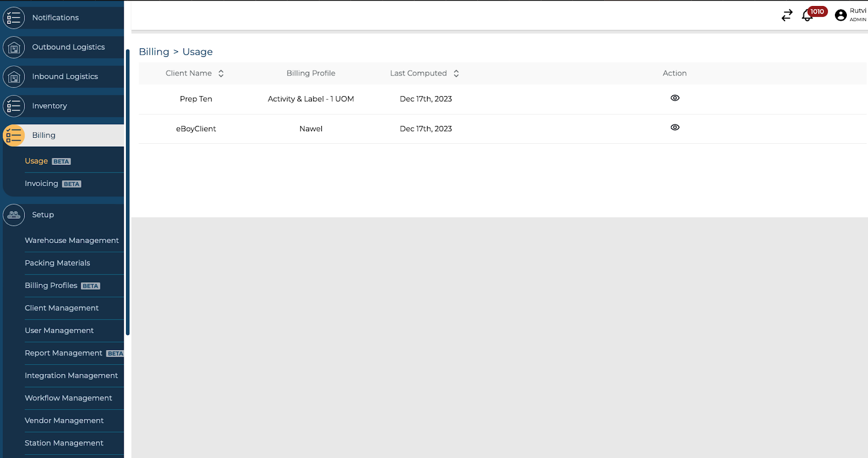Click the Inbound Logistics icon
Screen dimensions: 868x458
[14, 77]
